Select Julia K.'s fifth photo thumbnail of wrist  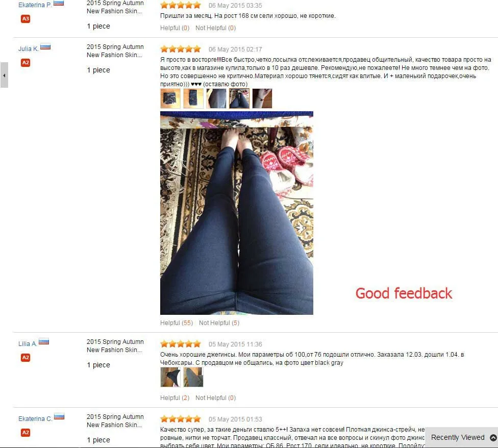[x=262, y=98]
